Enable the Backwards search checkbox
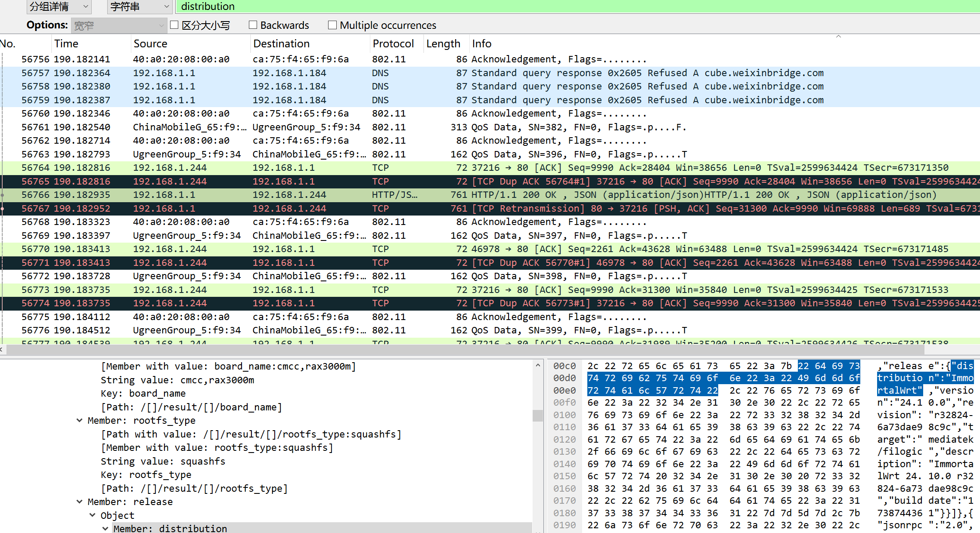Viewport: 980px width, 533px height. coord(253,25)
